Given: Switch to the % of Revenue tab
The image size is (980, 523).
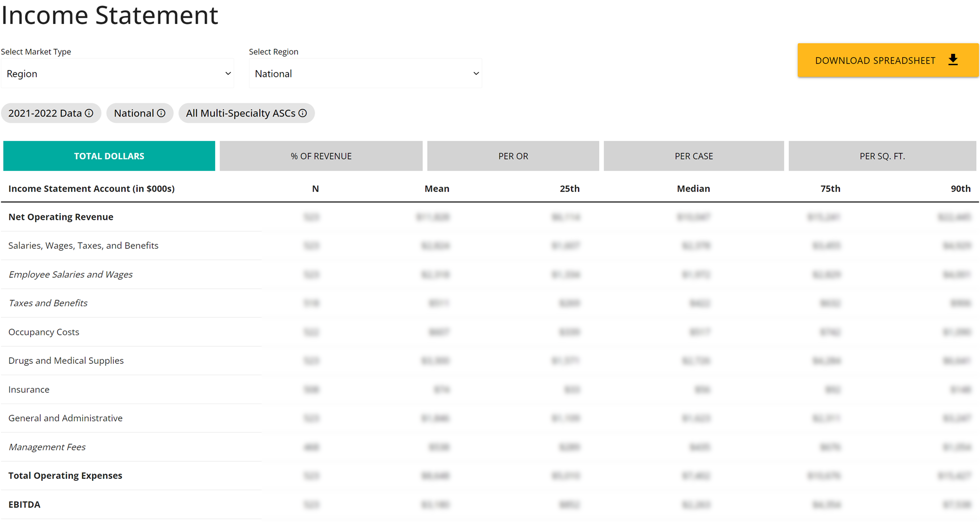Looking at the screenshot, I should (321, 156).
